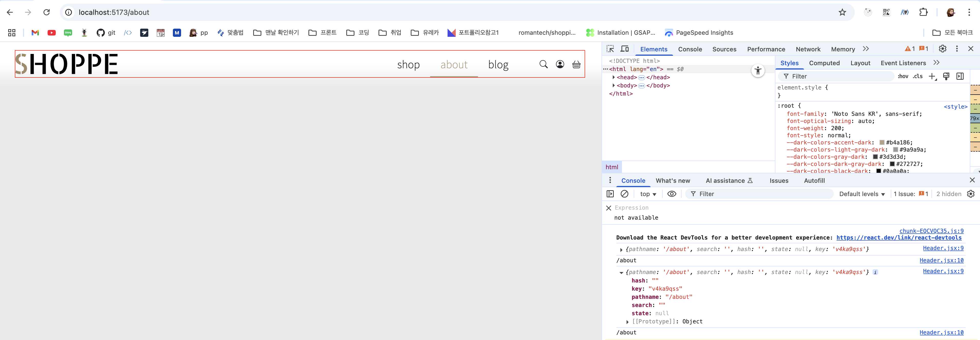Expand the [[Prototype]]: Object entry
The height and width of the screenshot is (340, 980).
click(627, 322)
